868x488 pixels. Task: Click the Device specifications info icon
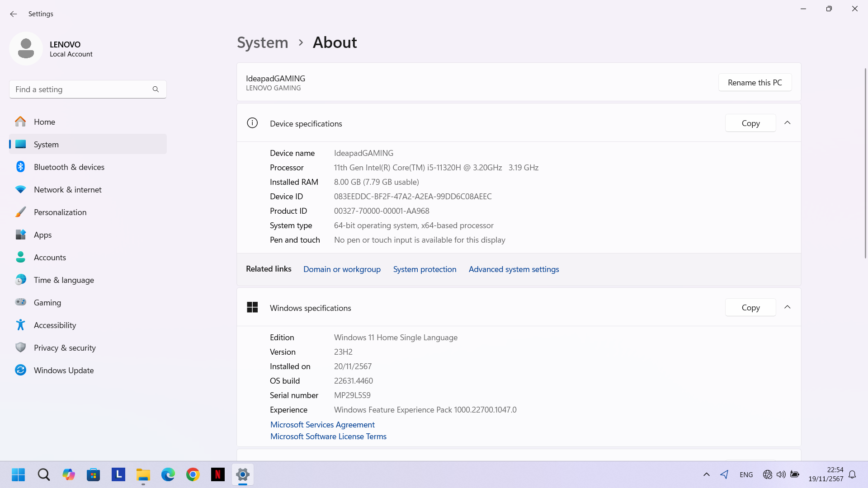coord(252,123)
